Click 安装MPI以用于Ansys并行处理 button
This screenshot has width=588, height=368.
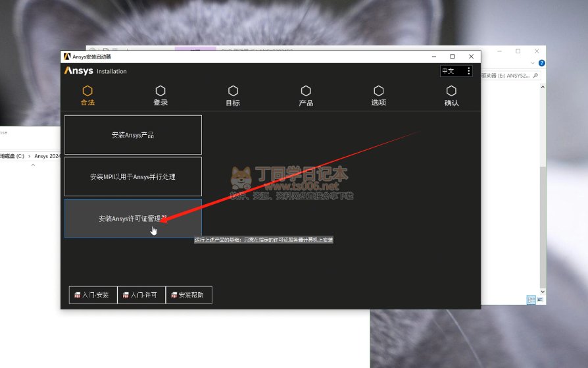[133, 176]
